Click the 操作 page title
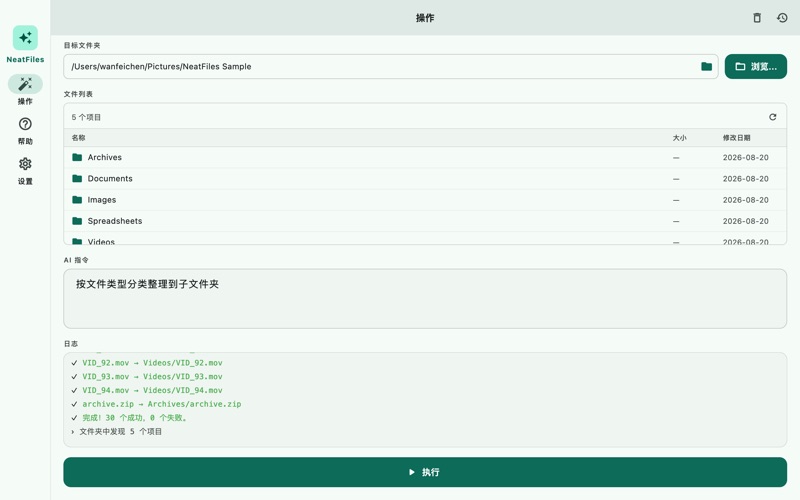 coord(425,18)
